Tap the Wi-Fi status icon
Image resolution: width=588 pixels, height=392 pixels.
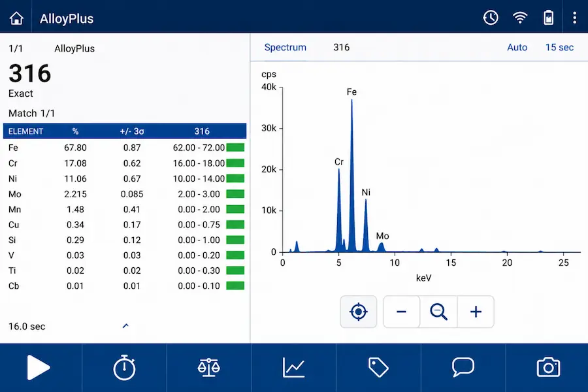pyautogui.click(x=520, y=18)
